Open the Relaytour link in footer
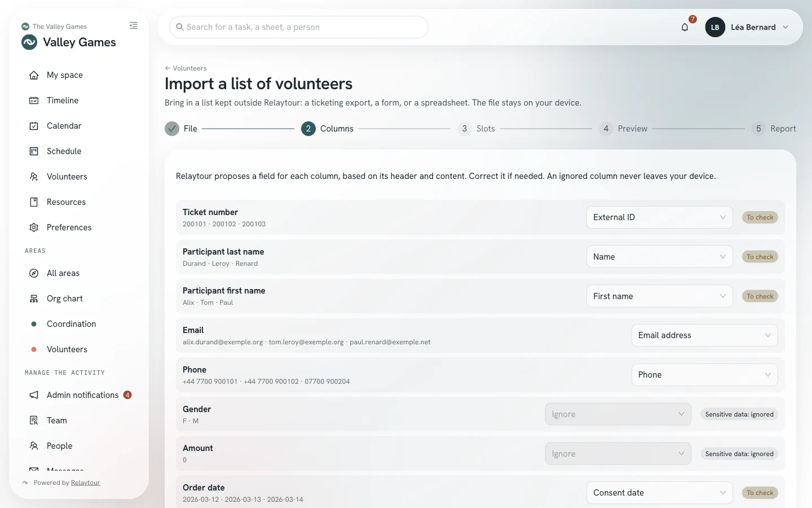 [86, 483]
